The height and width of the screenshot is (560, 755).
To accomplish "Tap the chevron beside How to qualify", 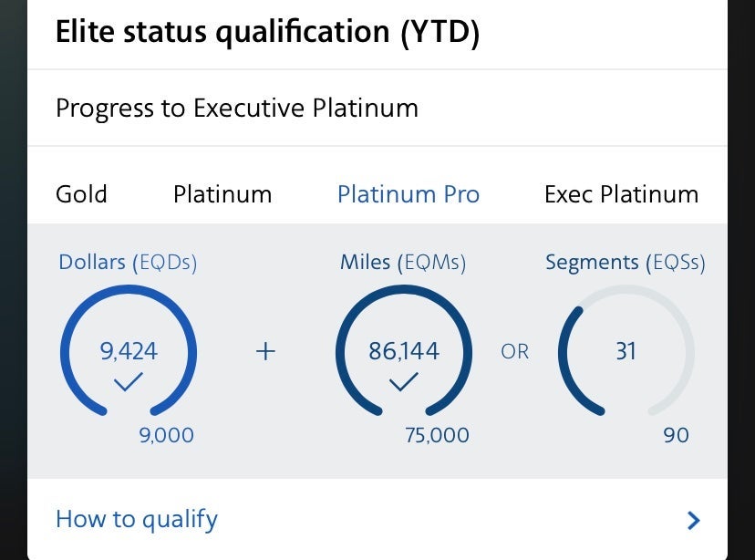I will 694,521.
